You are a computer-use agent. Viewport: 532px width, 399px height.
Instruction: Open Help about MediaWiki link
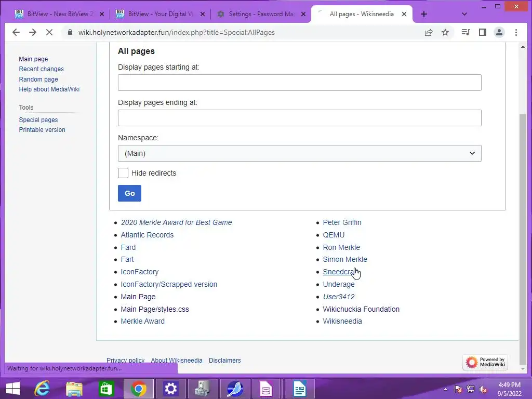[x=49, y=89]
